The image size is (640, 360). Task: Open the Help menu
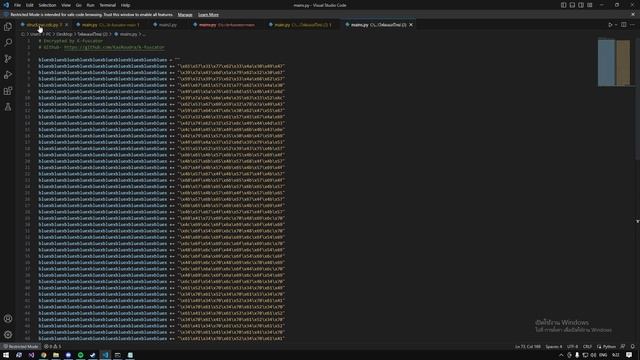pos(125,5)
